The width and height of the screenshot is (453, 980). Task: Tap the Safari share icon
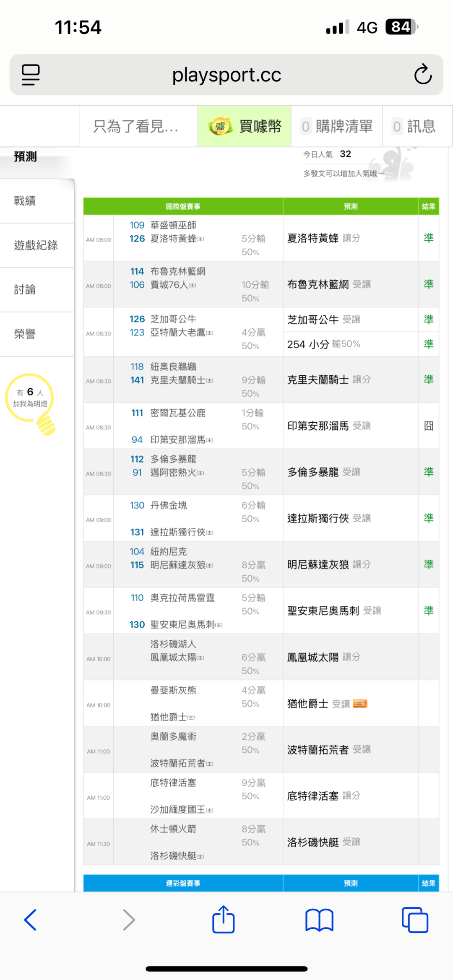pos(223,920)
